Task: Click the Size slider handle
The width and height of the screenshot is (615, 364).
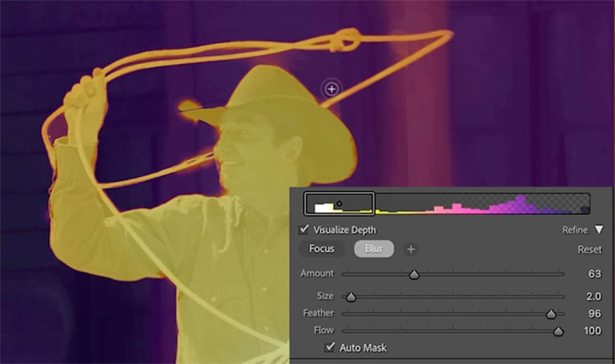Action: (x=351, y=297)
